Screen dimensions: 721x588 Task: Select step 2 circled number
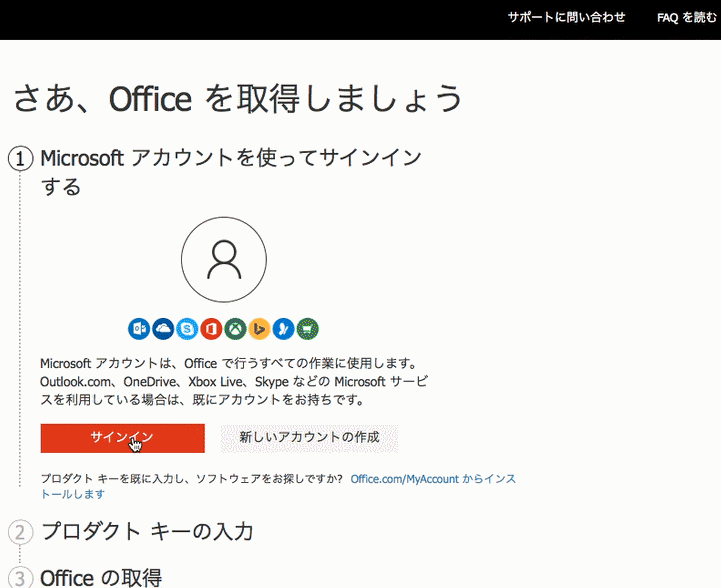[x=20, y=532]
